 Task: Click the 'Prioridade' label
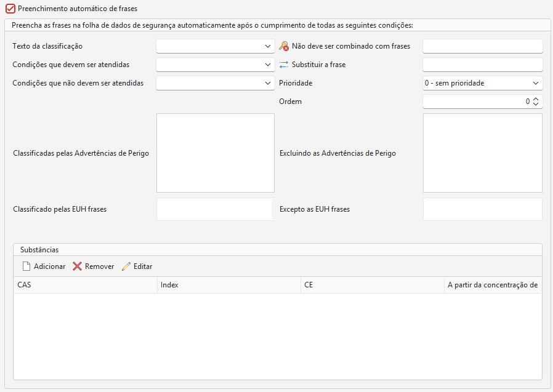point(296,83)
